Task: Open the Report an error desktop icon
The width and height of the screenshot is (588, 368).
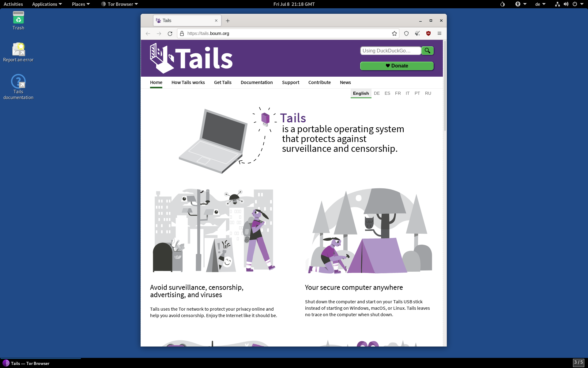Action: (18, 52)
